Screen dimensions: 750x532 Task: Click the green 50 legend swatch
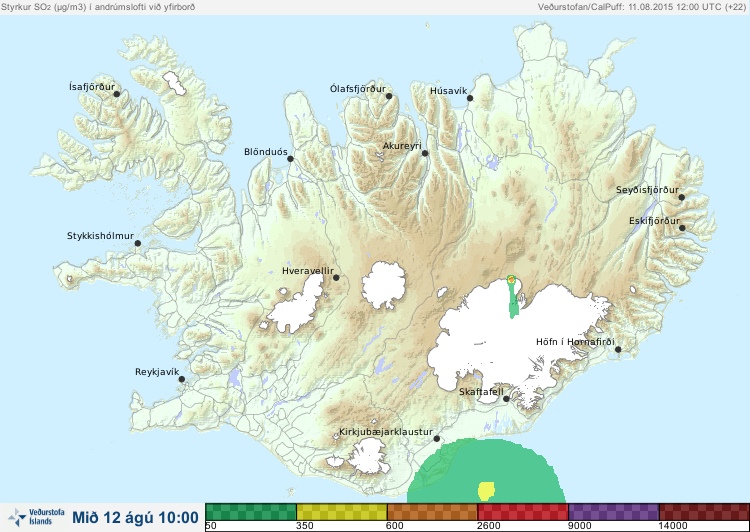(251, 512)
